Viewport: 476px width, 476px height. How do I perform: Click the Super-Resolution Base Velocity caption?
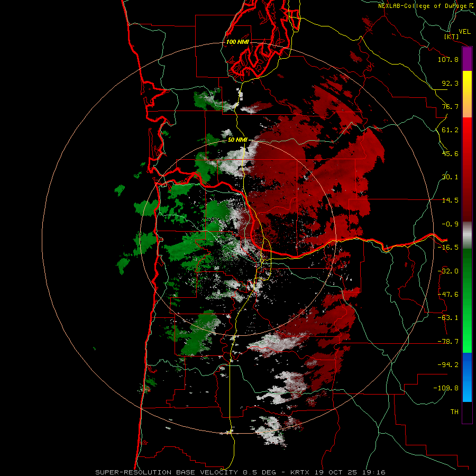241,472
